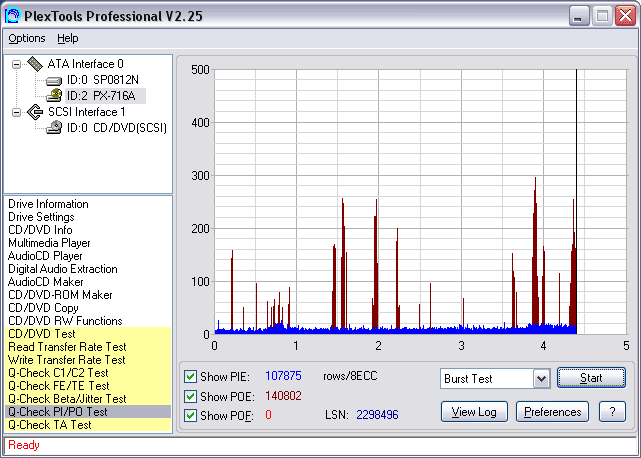Viewport: 641px width, 458px height.
Task: Click the black position marker line in graph
Action: 576,201
